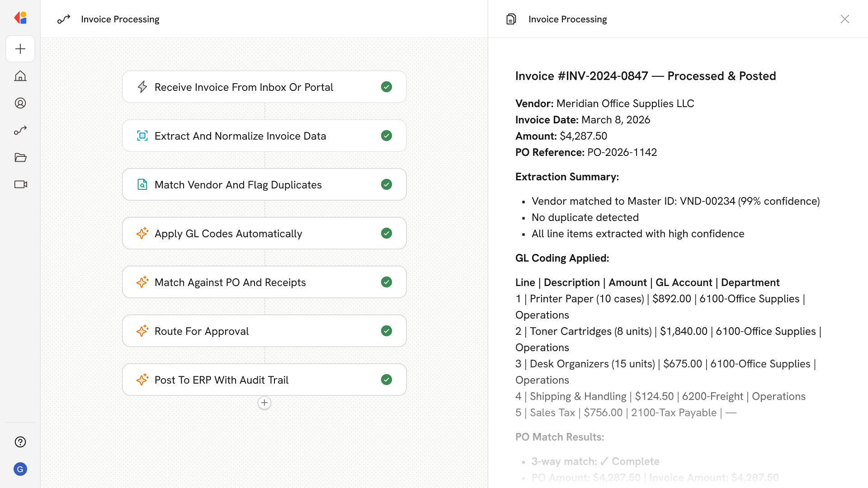Open the user profile icon in sidebar
This screenshot has width=868, height=488.
[20, 103]
